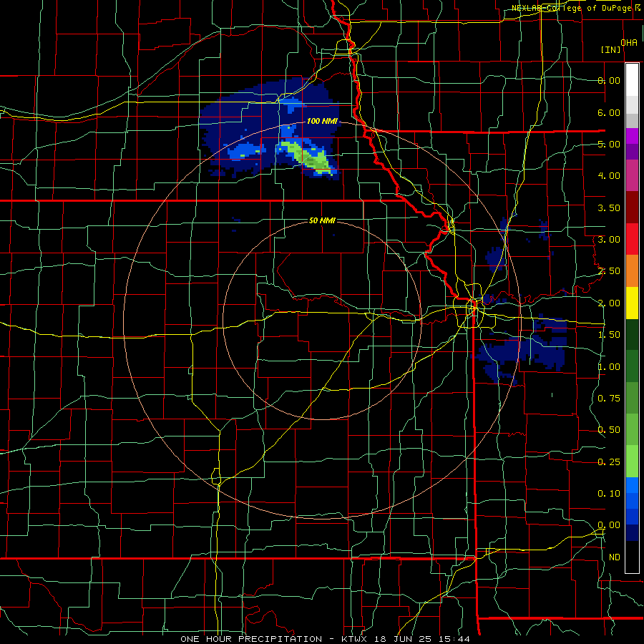The height and width of the screenshot is (644, 644).
Task: Pick the black ND legend swatch
Action: pos(632,557)
